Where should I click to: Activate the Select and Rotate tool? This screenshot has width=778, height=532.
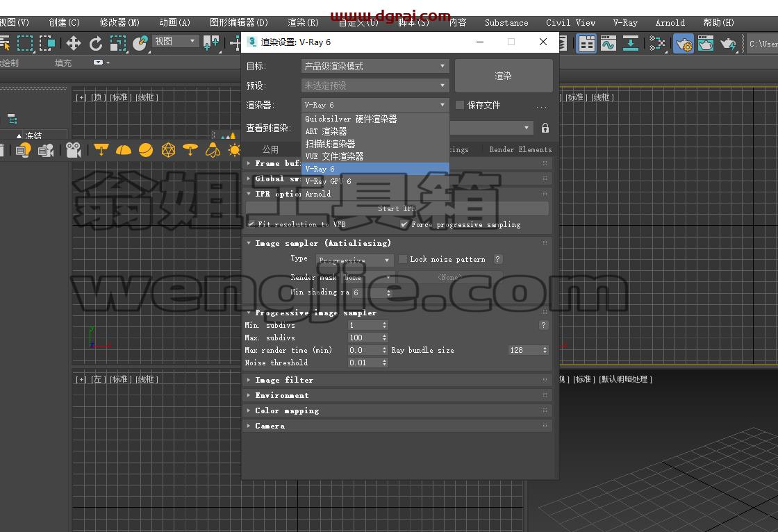96,44
